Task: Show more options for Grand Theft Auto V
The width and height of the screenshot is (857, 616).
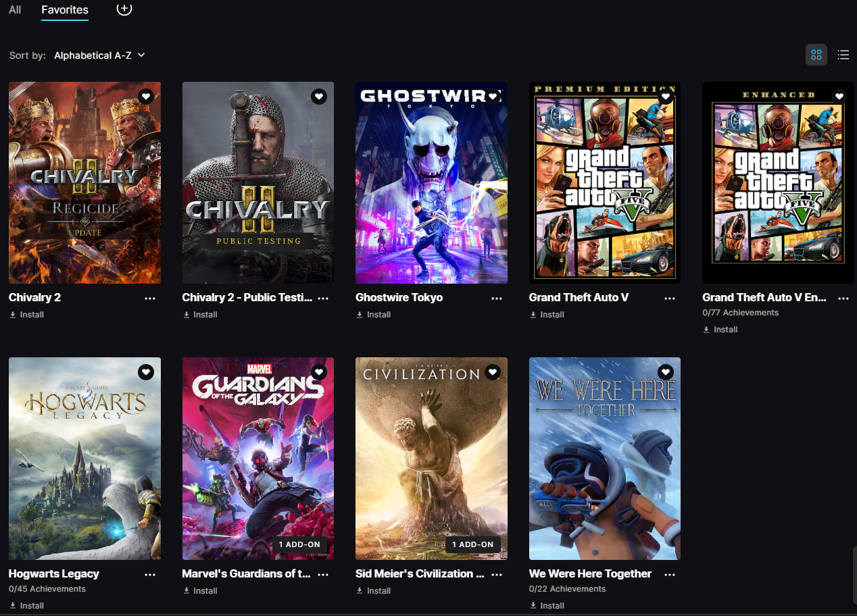Action: click(670, 298)
